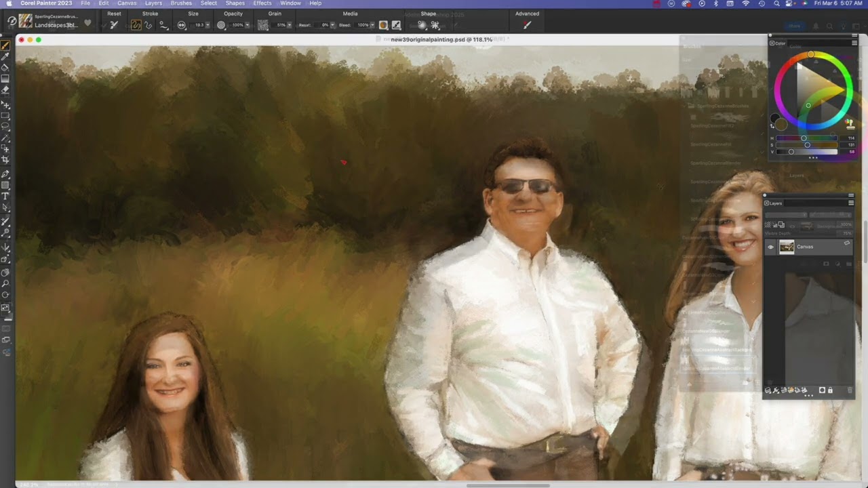Select the Layer Adjuster tool
Viewport: 868px width, 488px height.
pos(5,105)
